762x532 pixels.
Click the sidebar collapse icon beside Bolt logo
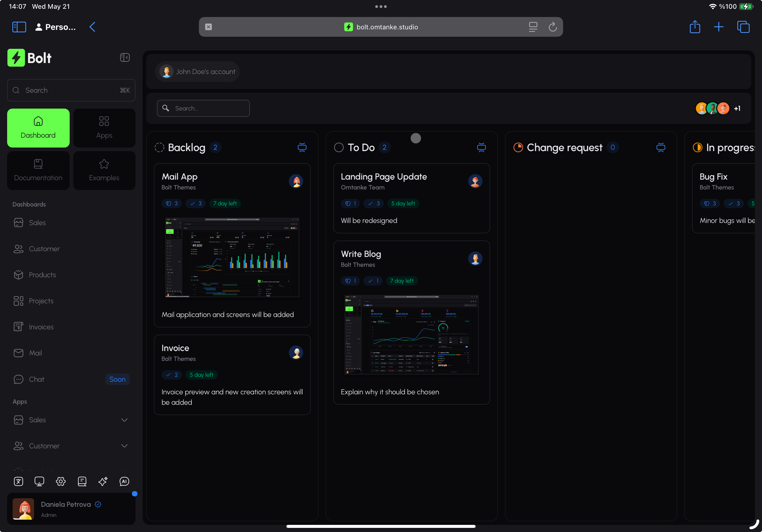click(125, 57)
